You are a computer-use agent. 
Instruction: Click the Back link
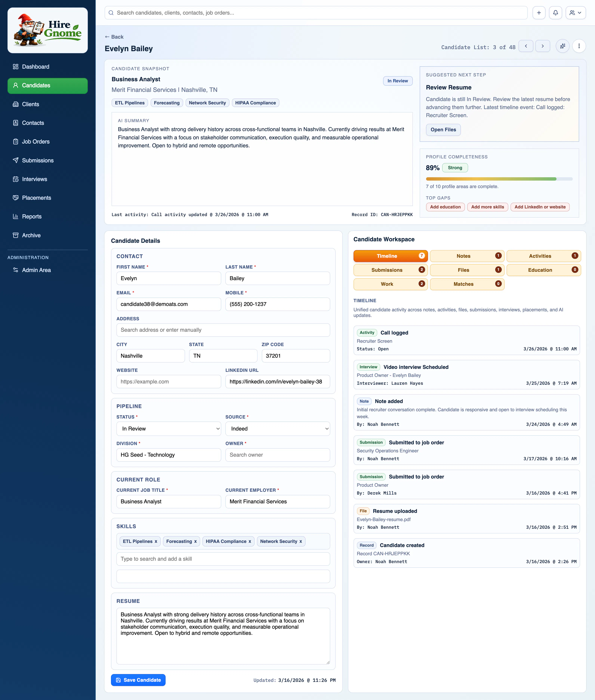click(x=114, y=37)
